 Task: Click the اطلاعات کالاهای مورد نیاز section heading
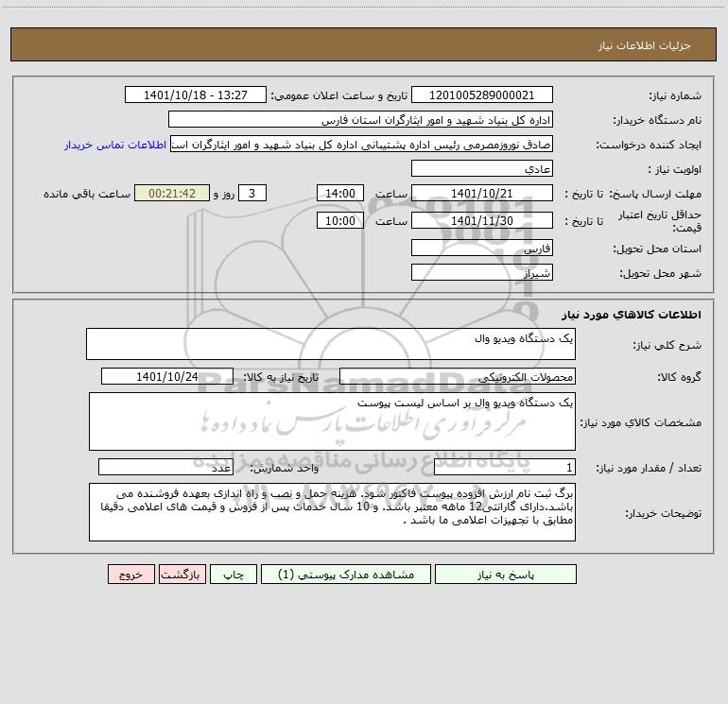632,315
